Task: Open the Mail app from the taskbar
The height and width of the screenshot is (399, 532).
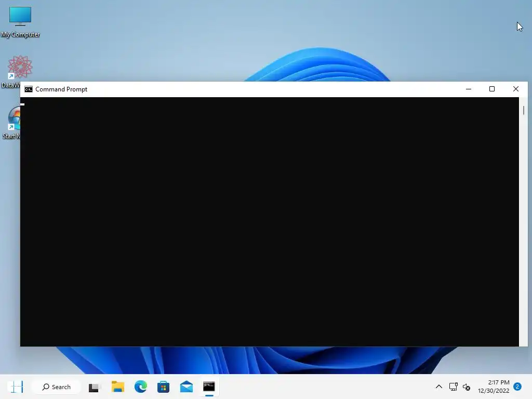Action: tap(187, 387)
